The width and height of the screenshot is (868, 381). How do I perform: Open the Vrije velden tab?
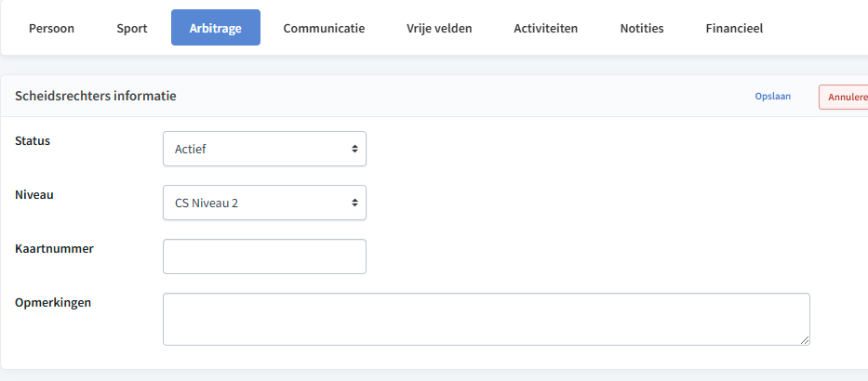pos(439,28)
